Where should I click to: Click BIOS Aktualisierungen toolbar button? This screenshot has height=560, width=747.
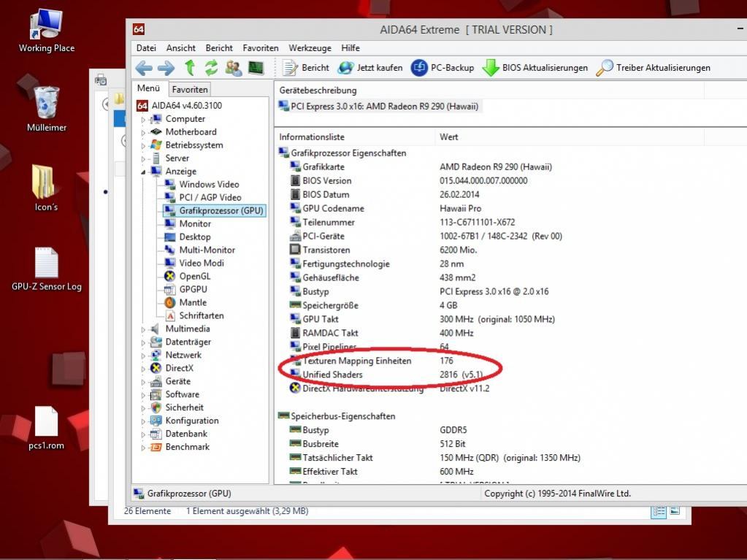click(x=535, y=68)
